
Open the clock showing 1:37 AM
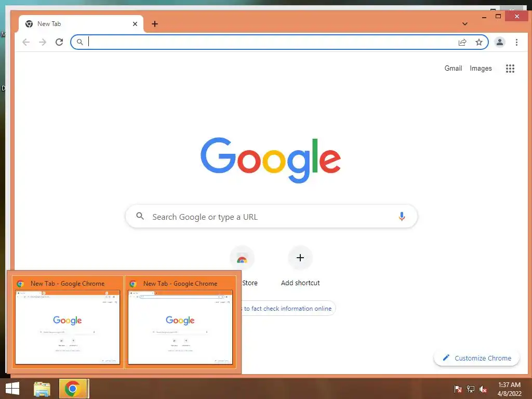509,389
